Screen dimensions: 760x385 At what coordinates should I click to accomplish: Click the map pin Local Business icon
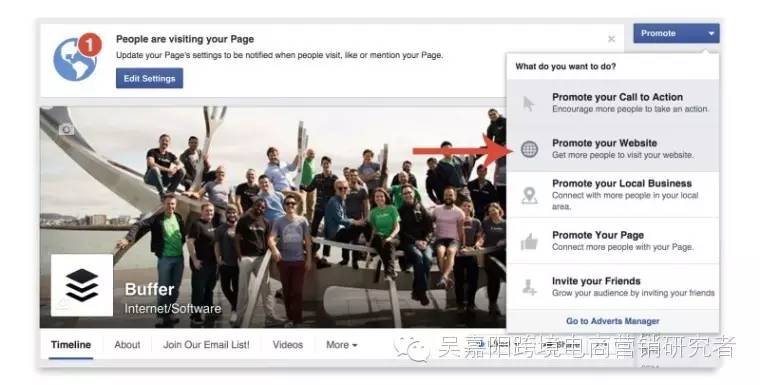click(529, 194)
